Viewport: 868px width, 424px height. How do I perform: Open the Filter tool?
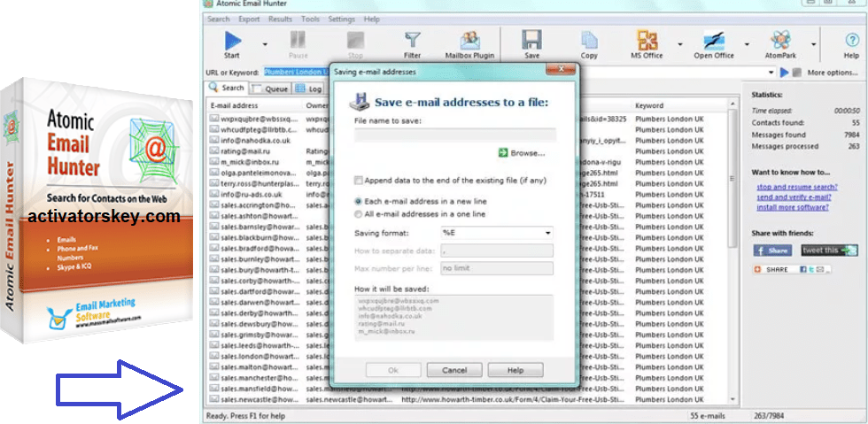[412, 43]
